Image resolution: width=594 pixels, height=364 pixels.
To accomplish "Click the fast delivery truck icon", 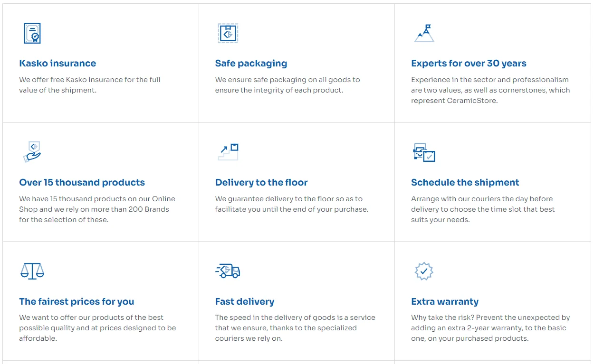I will pyautogui.click(x=228, y=271).
